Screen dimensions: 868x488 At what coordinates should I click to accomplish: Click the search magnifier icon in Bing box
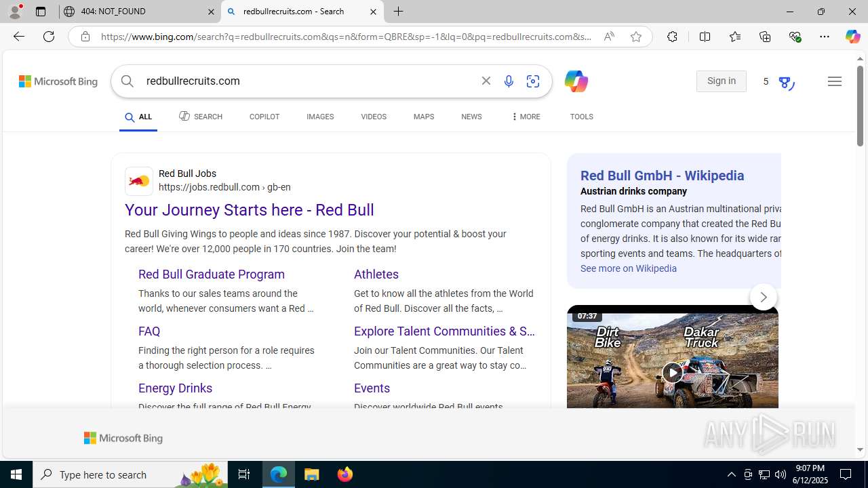(127, 81)
